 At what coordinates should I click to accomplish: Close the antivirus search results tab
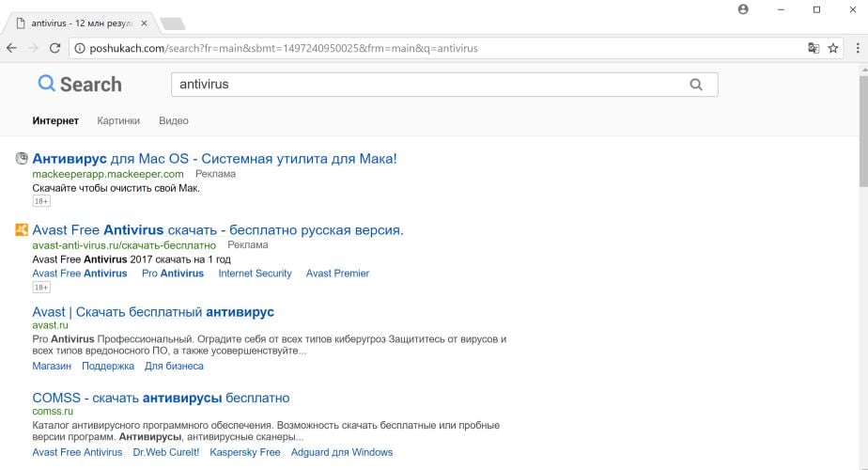click(x=144, y=23)
